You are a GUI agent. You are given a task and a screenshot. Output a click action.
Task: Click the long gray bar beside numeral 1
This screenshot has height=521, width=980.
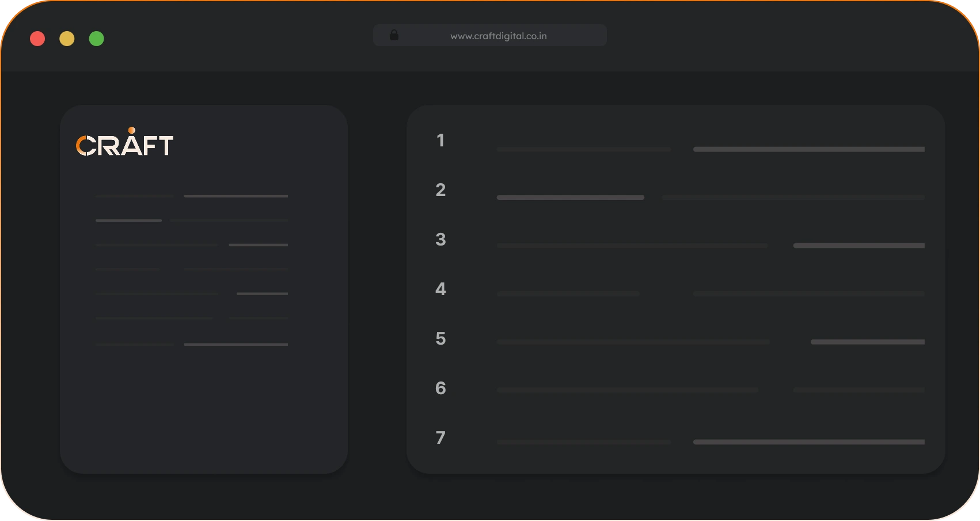(809, 149)
